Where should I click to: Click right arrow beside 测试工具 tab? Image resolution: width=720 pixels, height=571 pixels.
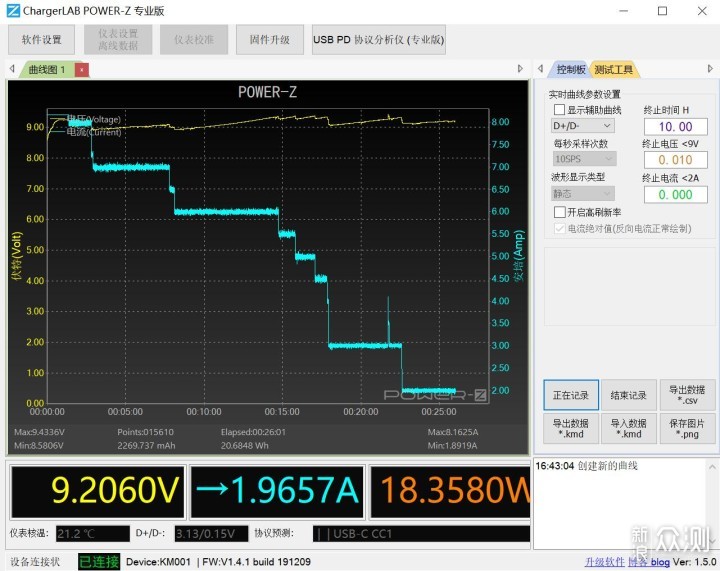click(710, 69)
